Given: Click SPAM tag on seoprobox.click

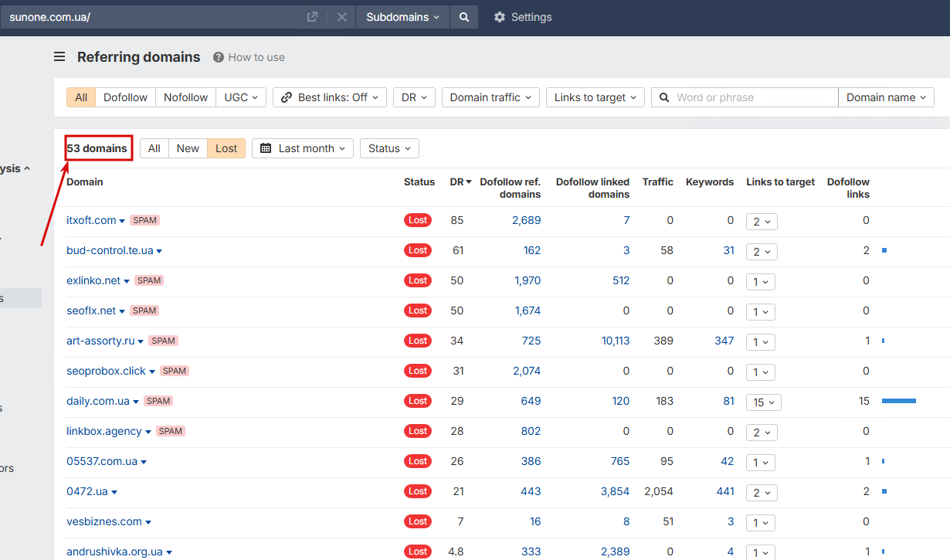Looking at the screenshot, I should pos(175,371).
